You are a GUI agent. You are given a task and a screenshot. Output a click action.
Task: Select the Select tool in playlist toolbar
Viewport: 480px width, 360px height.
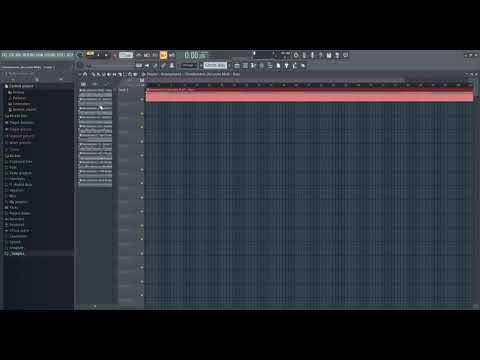pos(125,74)
